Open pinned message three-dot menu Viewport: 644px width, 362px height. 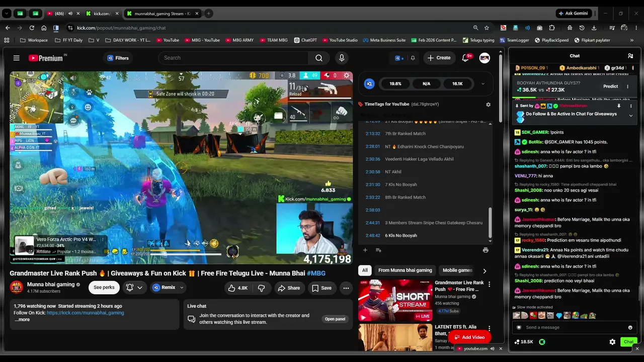tap(631, 106)
